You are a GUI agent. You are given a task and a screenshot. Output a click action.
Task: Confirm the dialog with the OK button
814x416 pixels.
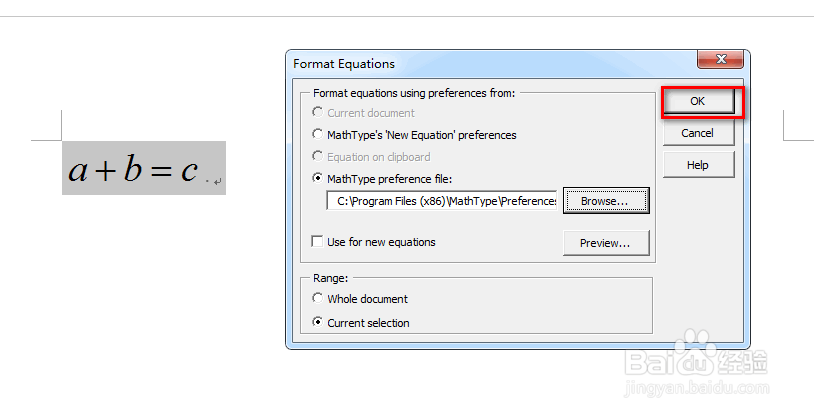click(698, 101)
